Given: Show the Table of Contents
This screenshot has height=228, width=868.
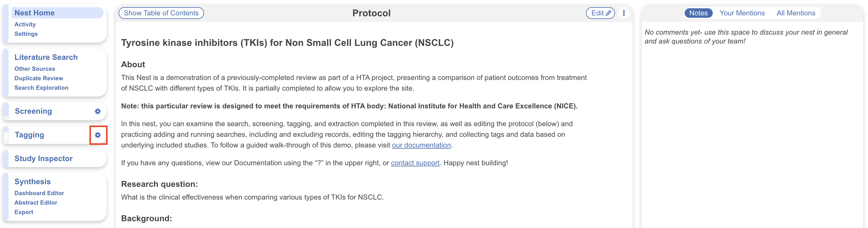Looking at the screenshot, I should pos(161,13).
